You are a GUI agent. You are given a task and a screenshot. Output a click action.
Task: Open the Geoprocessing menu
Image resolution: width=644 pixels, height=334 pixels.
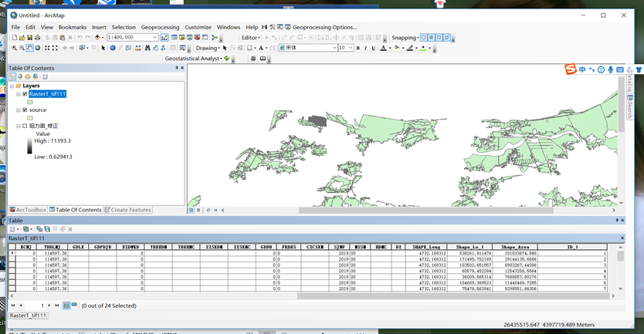tap(160, 27)
